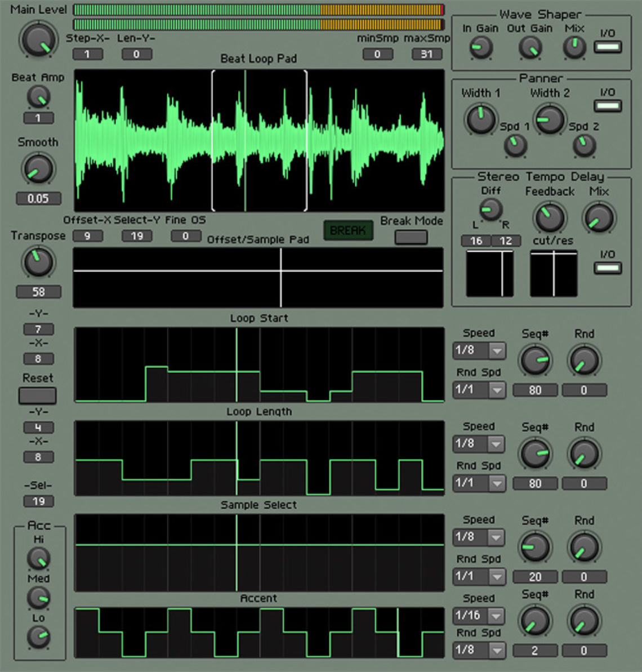This screenshot has height=672, width=642.
Task: Click the Loop Start sequencer grid
Action: 259,364
